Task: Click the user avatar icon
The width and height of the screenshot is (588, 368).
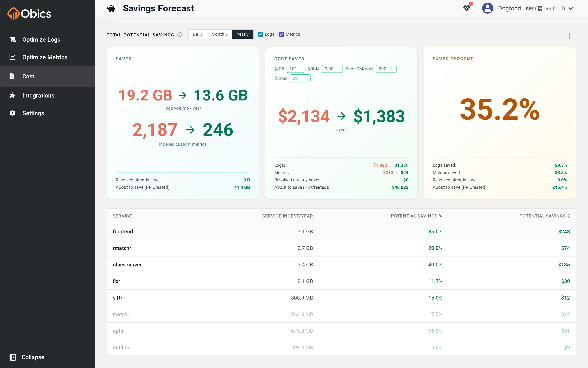Action: pyautogui.click(x=487, y=8)
